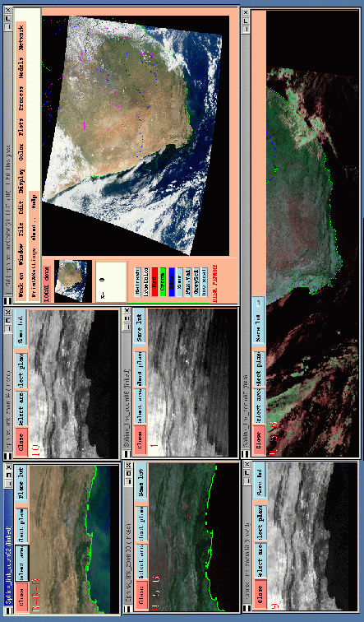Toggle the small box beside Same lut, large window

tap(259, 303)
